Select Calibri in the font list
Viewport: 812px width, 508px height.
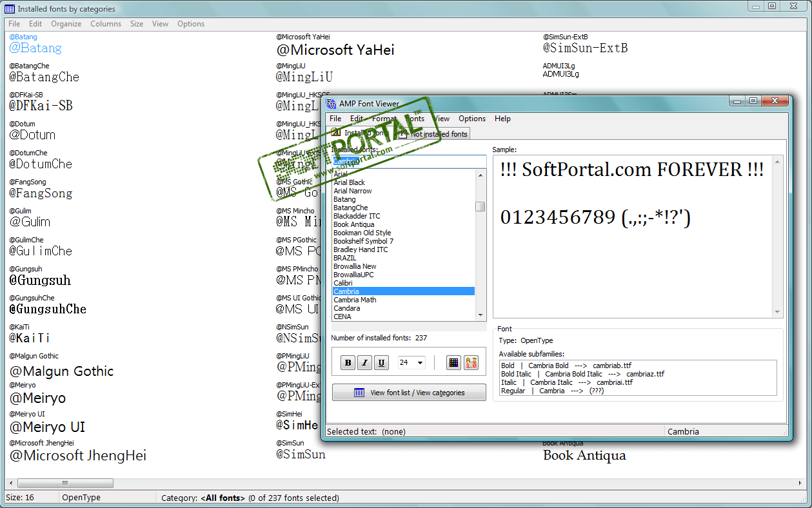[x=403, y=283]
